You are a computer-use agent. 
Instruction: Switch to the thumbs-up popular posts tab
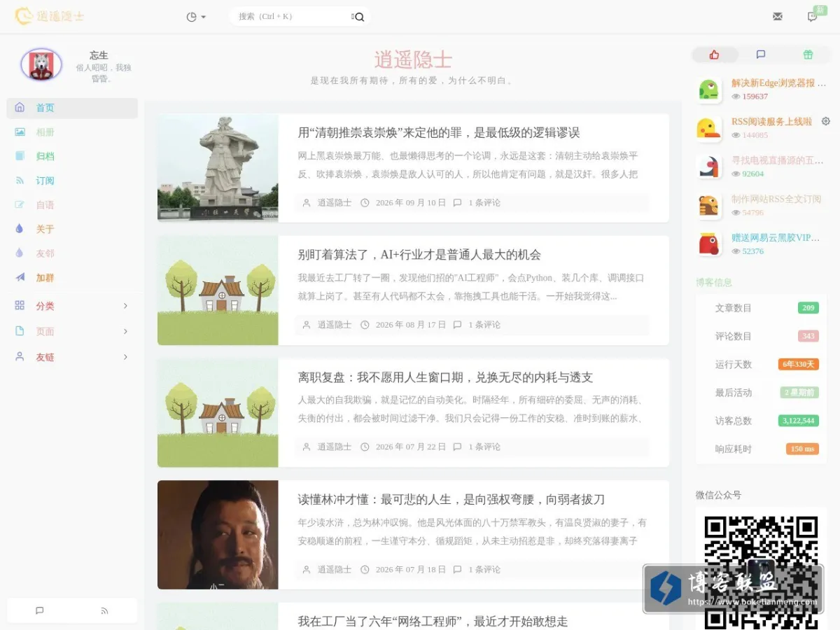click(715, 55)
